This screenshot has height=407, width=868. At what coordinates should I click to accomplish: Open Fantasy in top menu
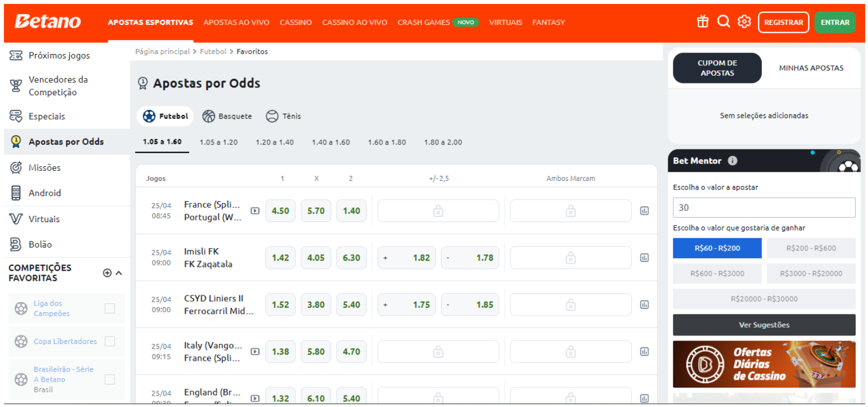[x=548, y=23]
